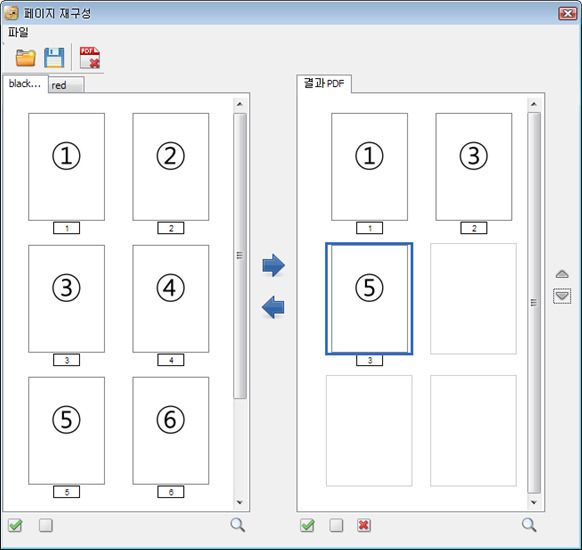
Task: Delete selected pages from the result PDF
Action: pyautogui.click(x=364, y=525)
